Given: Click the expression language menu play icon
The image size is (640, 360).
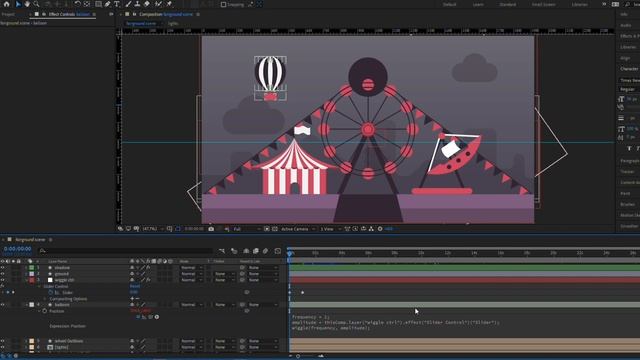Looking at the screenshot, I should [157, 317].
